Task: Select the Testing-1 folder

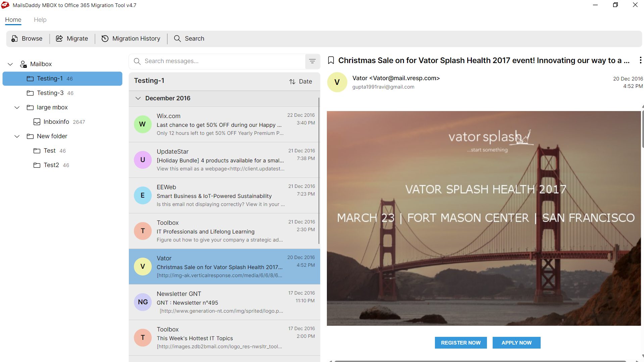Action: pyautogui.click(x=62, y=79)
